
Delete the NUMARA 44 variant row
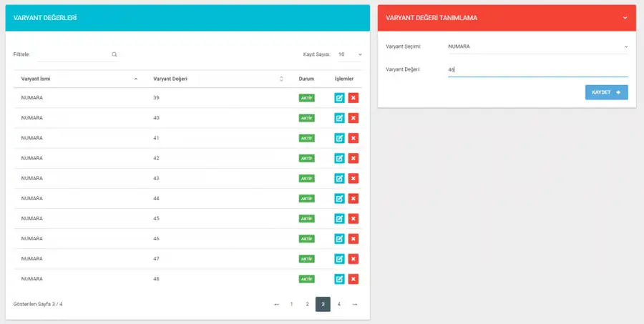coord(353,198)
